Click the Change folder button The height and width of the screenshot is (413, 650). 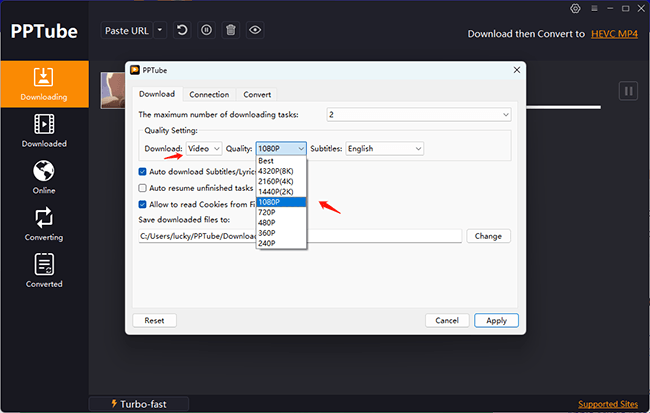point(488,236)
